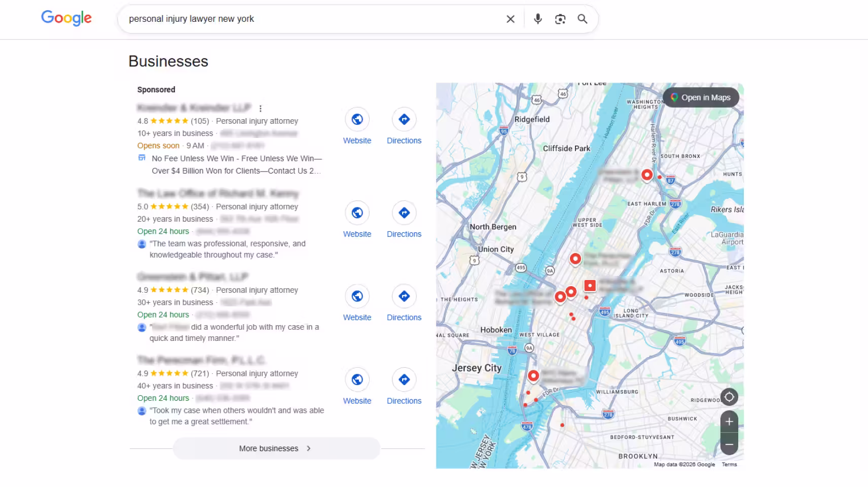Select the red map pin near South Bronx
The image size is (868, 487).
point(647,175)
